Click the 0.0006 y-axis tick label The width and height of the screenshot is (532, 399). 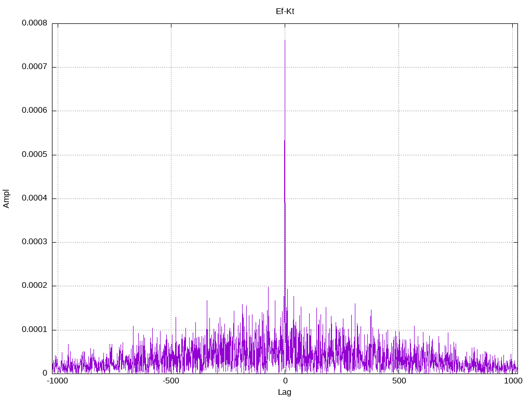34,110
